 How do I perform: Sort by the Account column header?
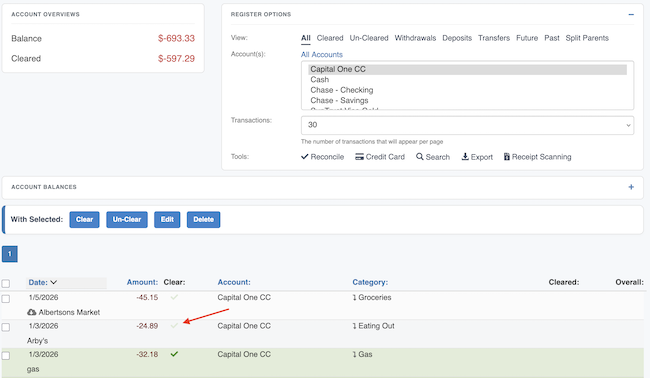[x=234, y=282]
